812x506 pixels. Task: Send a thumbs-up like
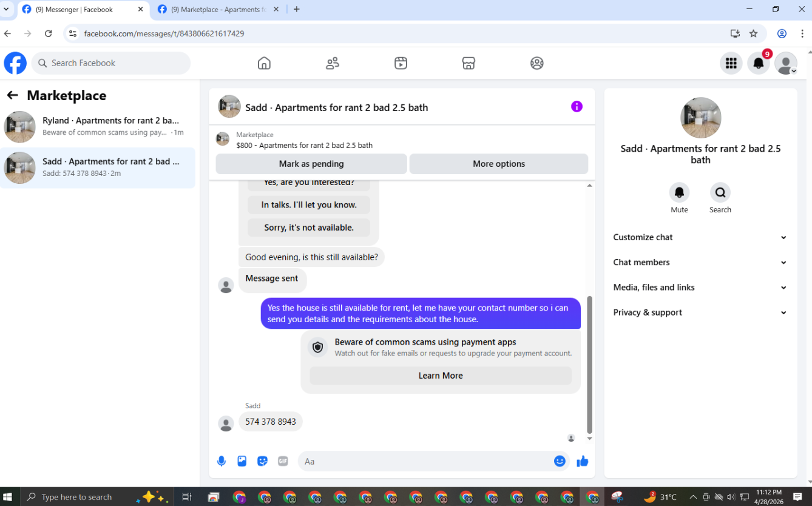[583, 461]
